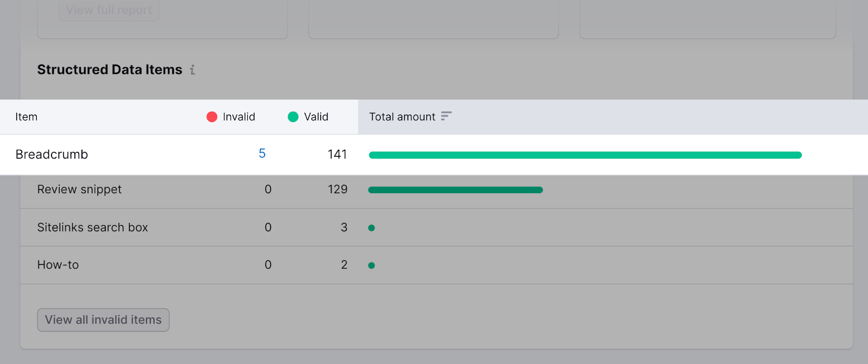868x364 pixels.
Task: Click the info icon beside Structured Data Items
Action: click(x=192, y=70)
